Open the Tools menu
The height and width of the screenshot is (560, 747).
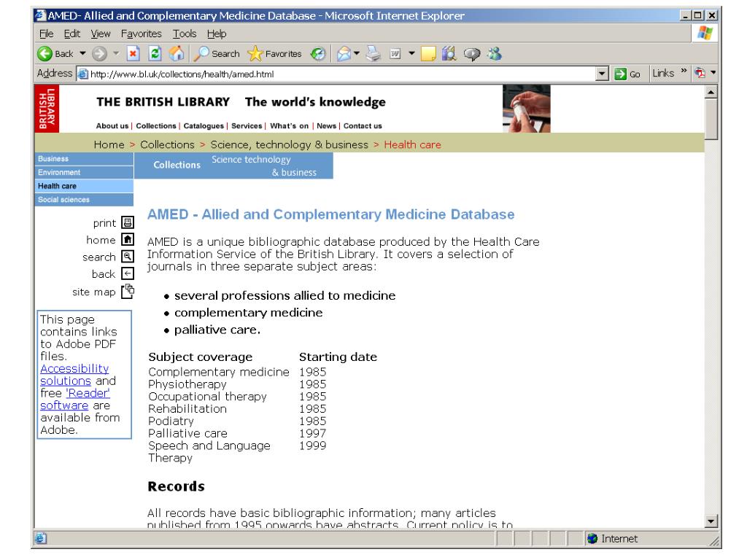pyautogui.click(x=185, y=34)
